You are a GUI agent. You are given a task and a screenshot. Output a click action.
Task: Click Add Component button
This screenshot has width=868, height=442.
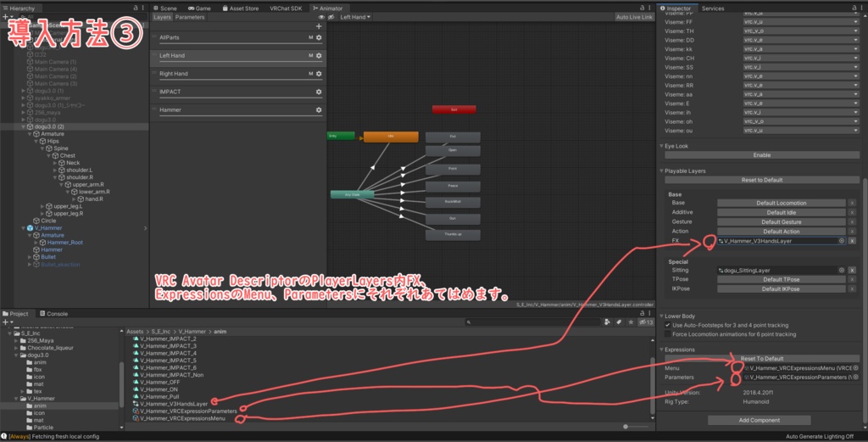(759, 421)
